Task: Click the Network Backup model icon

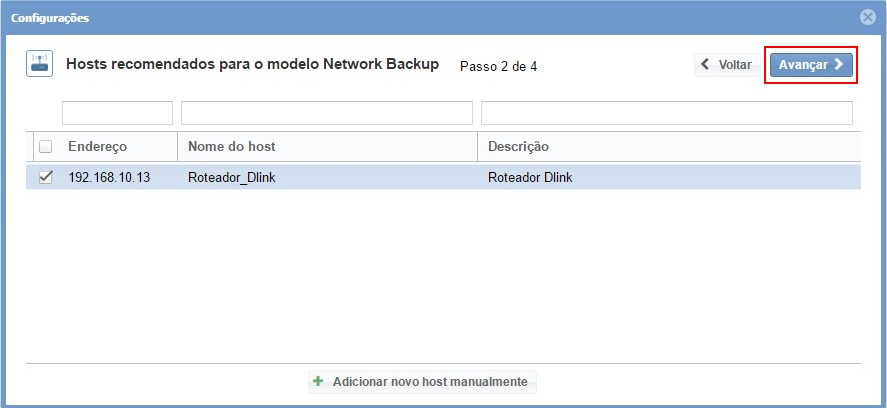Action: (39, 65)
